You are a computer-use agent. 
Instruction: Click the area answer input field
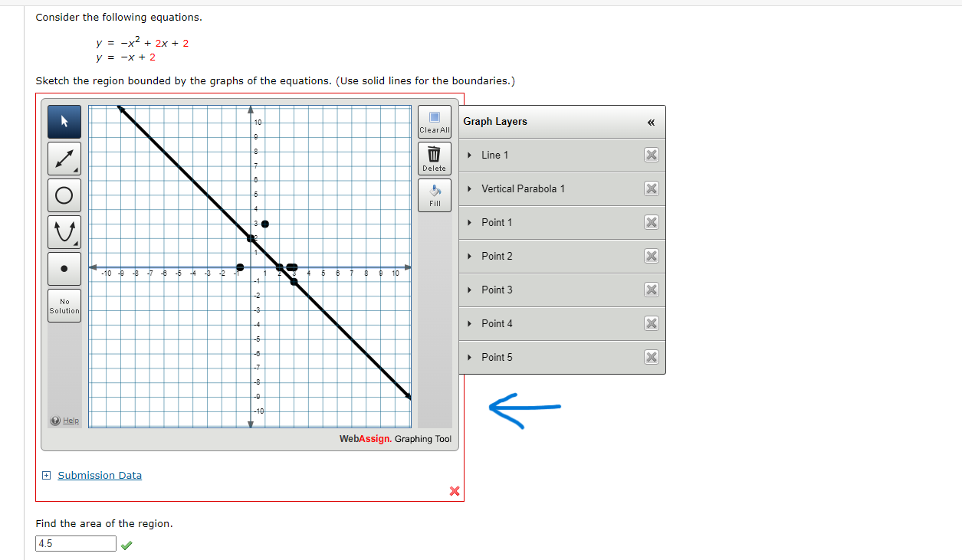(x=75, y=543)
